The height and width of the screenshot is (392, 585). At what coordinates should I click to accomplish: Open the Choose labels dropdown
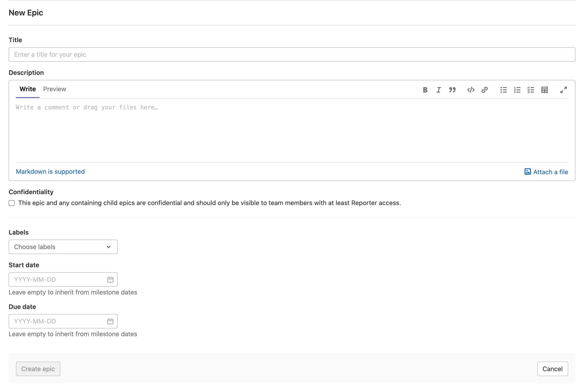coord(63,247)
